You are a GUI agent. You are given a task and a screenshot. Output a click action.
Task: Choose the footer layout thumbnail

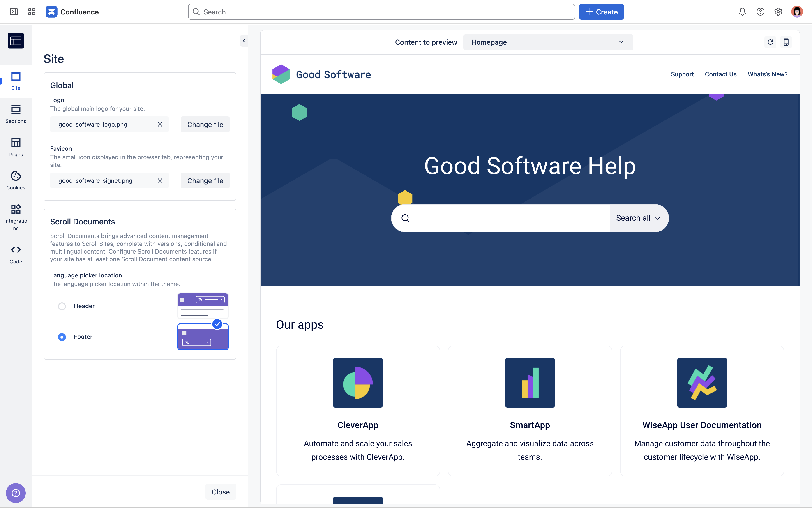203,337
